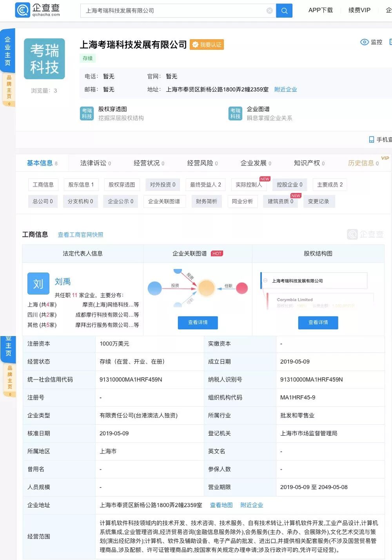Image resolution: width=392 pixels, height=560 pixels.
Task: Click the collapse icon in the 股权结构图 preview
Action: pos(265,280)
